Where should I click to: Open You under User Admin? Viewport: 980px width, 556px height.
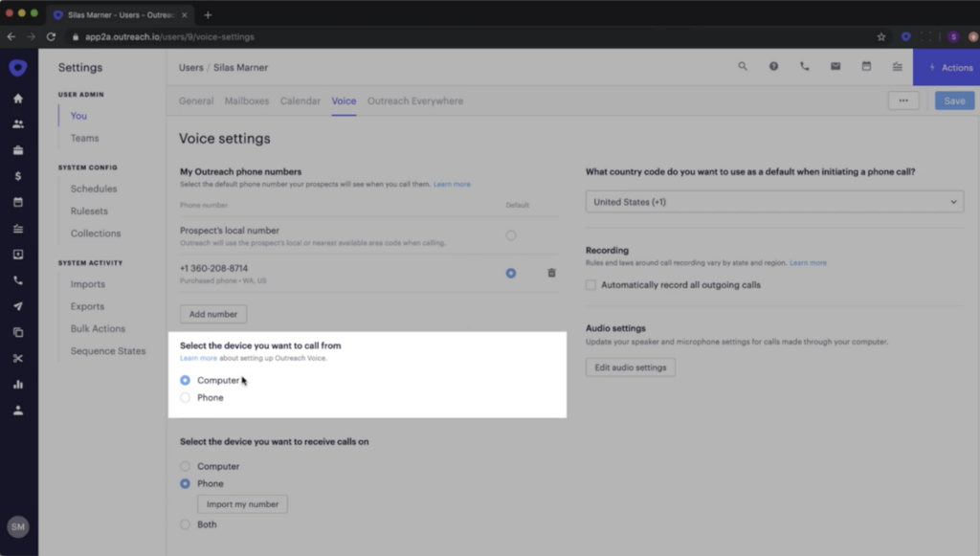[x=78, y=116]
